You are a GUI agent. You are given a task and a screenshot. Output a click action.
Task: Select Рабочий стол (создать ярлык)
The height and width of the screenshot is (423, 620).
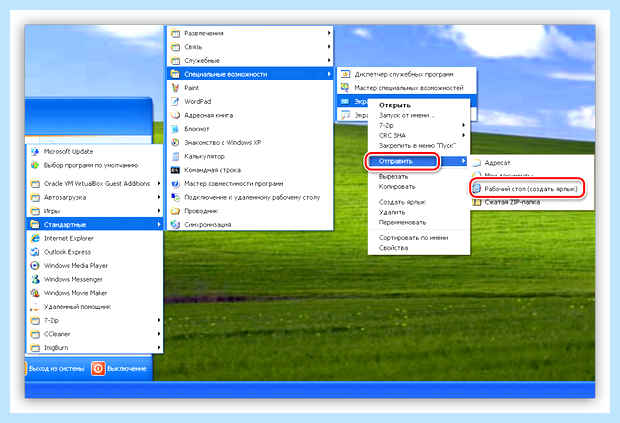point(531,189)
